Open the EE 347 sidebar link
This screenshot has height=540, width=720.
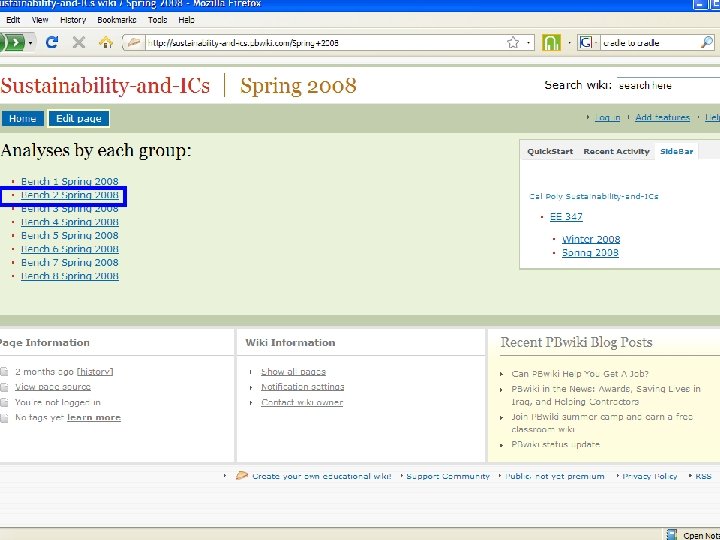click(566, 217)
